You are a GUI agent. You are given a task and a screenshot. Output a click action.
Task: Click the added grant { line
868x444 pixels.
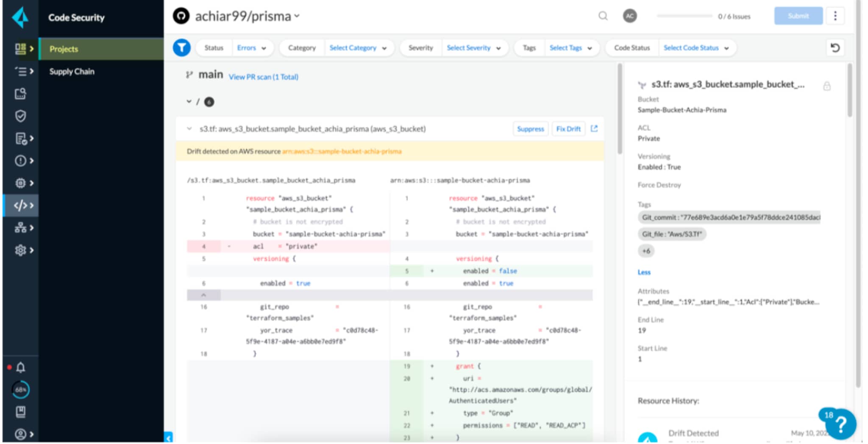491,366
